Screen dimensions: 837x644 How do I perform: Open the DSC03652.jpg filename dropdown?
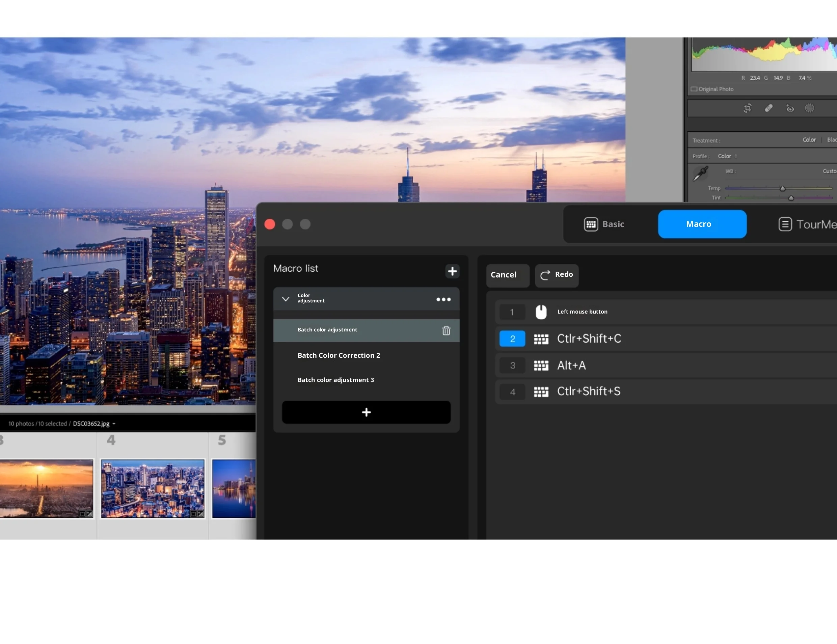click(114, 424)
